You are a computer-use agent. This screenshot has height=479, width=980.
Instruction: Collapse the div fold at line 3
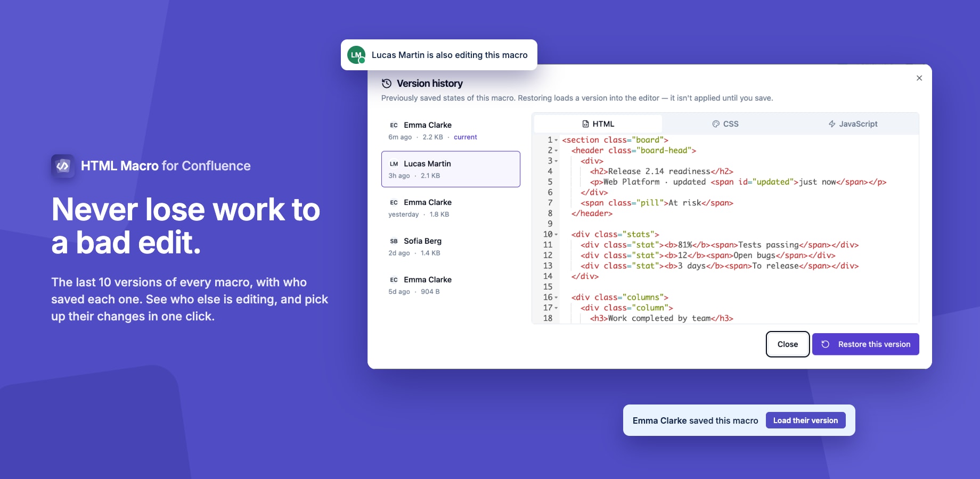pyautogui.click(x=556, y=161)
